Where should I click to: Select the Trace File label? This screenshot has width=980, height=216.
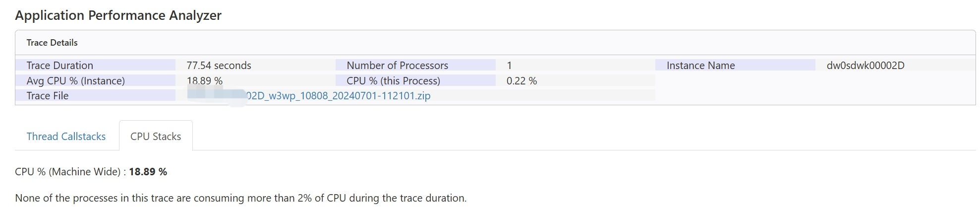tap(48, 96)
